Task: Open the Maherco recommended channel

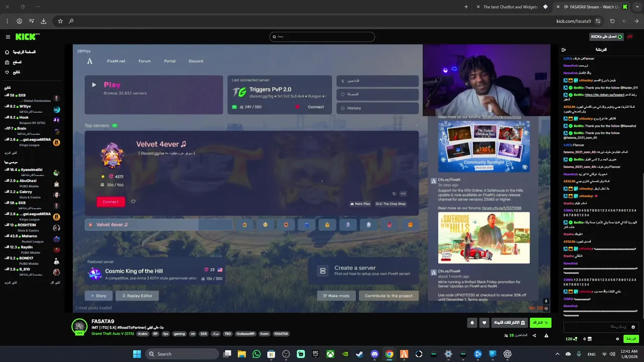Action: click(31, 238)
